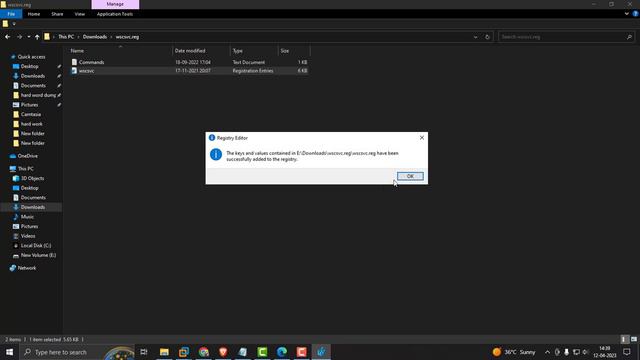The width and height of the screenshot is (640, 360).
Task: Open Network in the navigation pane
Action: (27, 268)
